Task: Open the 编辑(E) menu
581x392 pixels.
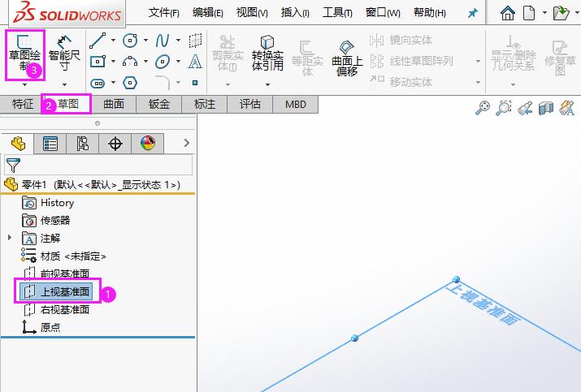Action: tap(207, 13)
